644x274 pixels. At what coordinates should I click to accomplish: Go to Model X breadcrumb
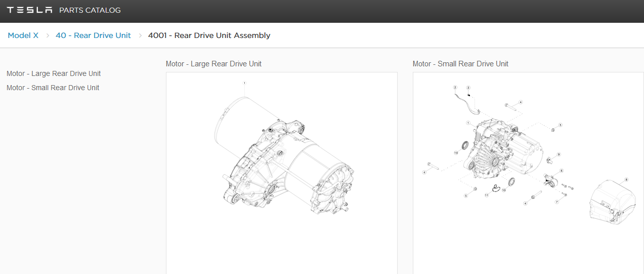coord(23,35)
